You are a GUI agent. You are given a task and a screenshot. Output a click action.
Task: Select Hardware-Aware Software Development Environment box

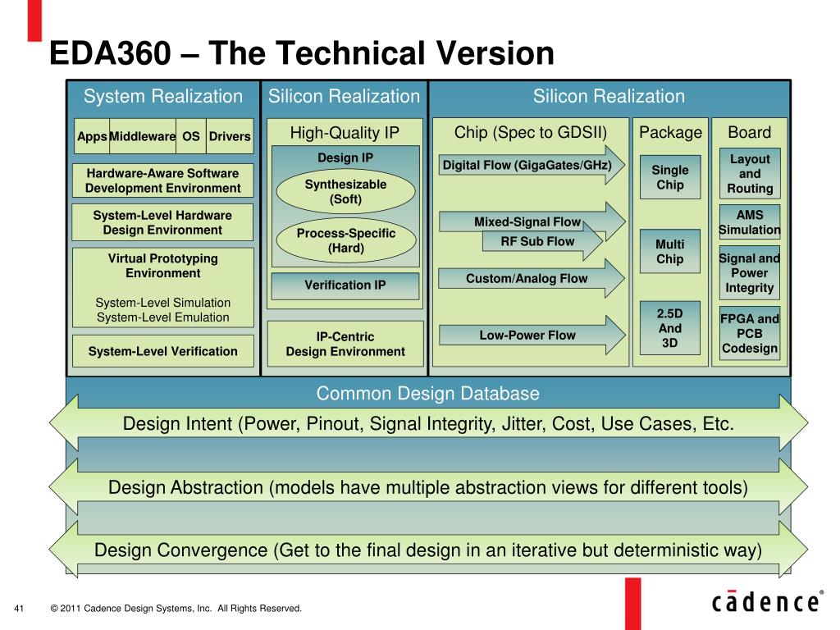(163, 180)
